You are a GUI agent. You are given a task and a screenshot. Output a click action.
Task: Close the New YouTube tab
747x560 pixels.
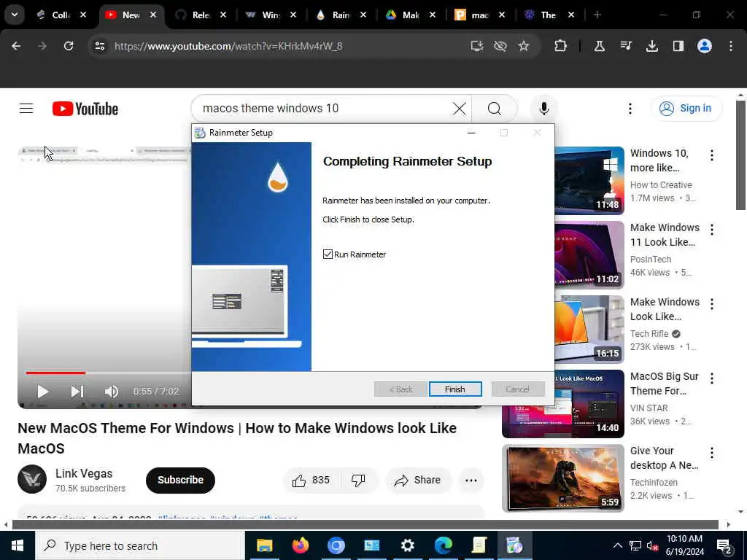(x=153, y=15)
